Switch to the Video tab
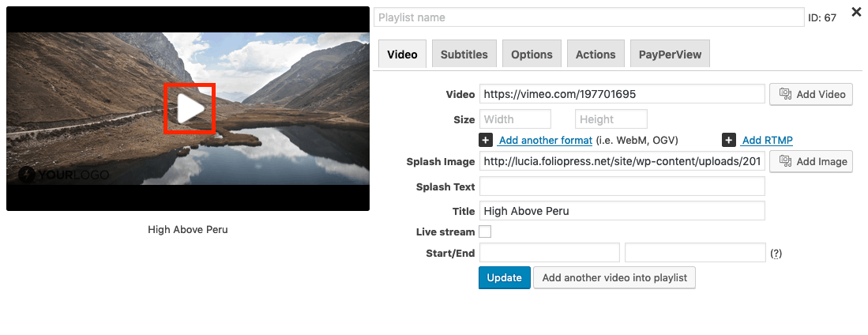Viewport: 868px width, 335px height. point(403,55)
